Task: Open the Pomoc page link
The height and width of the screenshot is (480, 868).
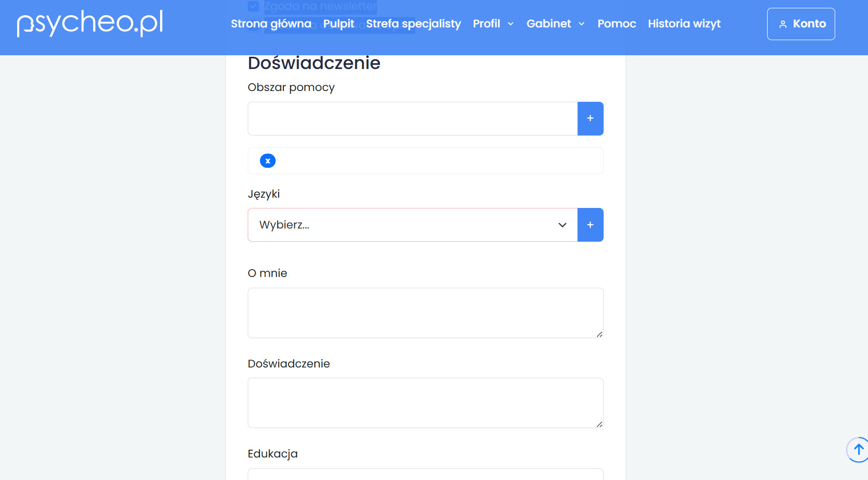Action: pos(616,24)
